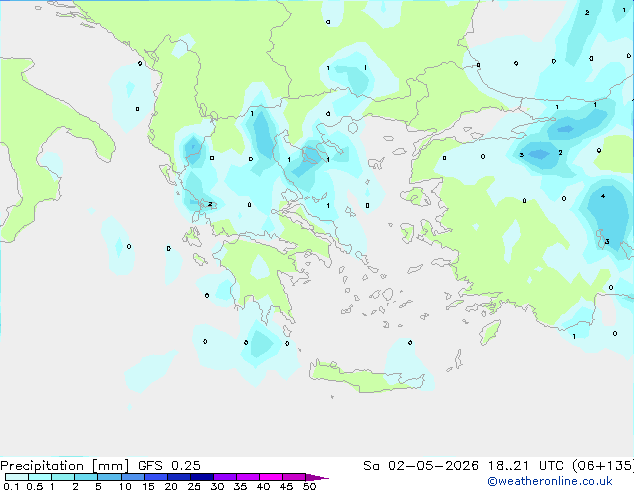Click the '25' legend scale label
The width and height of the screenshot is (634, 490).
point(194,486)
